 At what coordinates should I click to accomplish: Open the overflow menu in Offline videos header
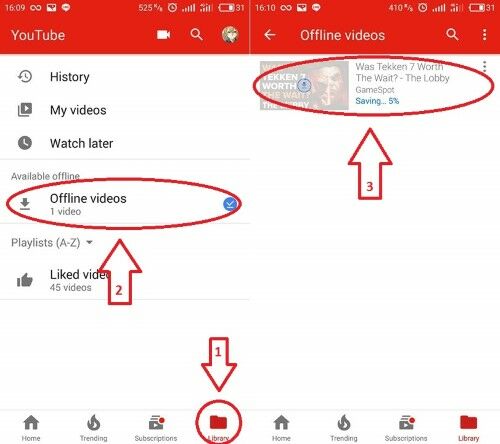pos(484,35)
